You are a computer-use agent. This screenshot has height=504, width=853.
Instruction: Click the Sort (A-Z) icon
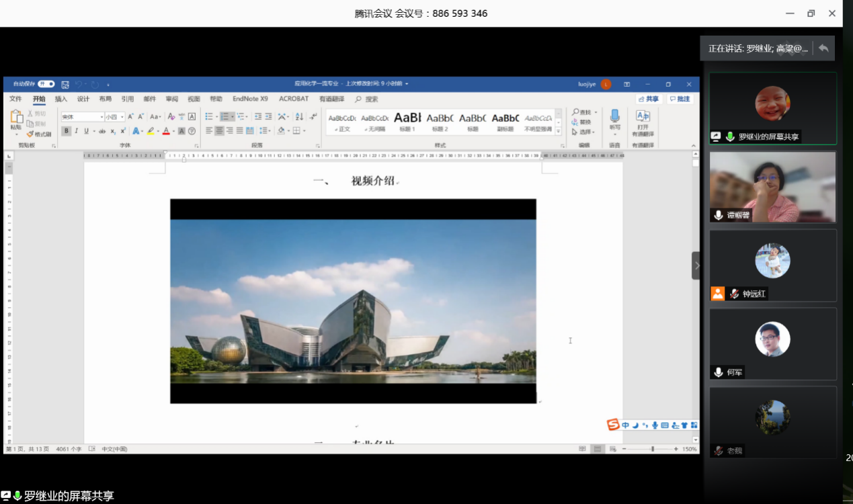point(299,116)
